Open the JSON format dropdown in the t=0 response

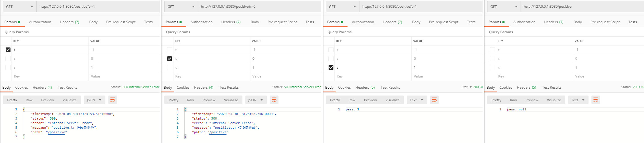255,100
